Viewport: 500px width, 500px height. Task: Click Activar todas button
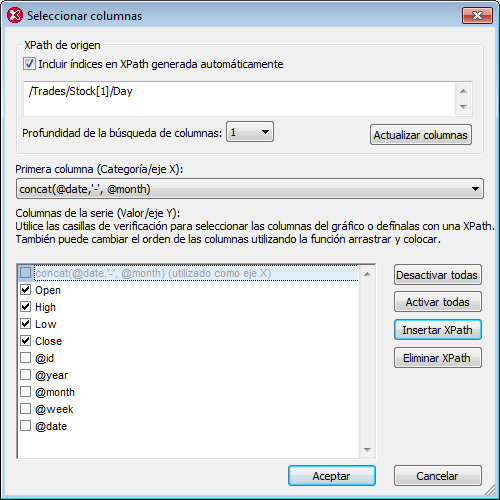tap(438, 302)
